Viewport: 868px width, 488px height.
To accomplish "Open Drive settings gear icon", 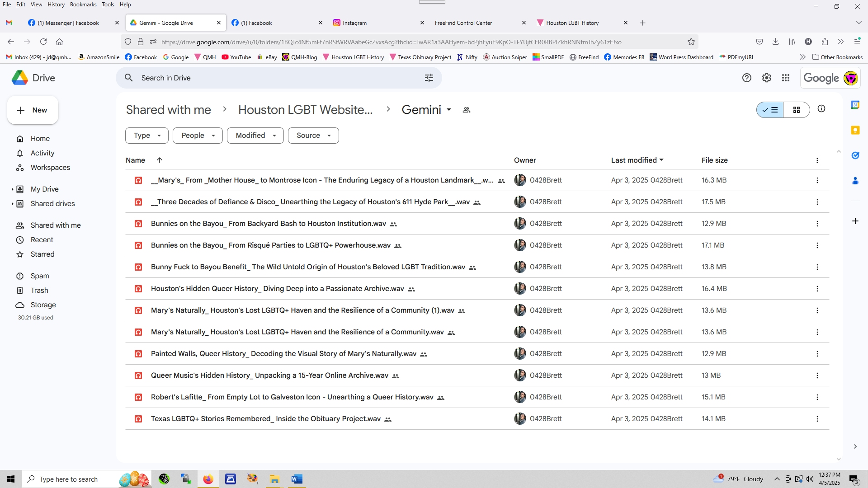I will (x=766, y=78).
